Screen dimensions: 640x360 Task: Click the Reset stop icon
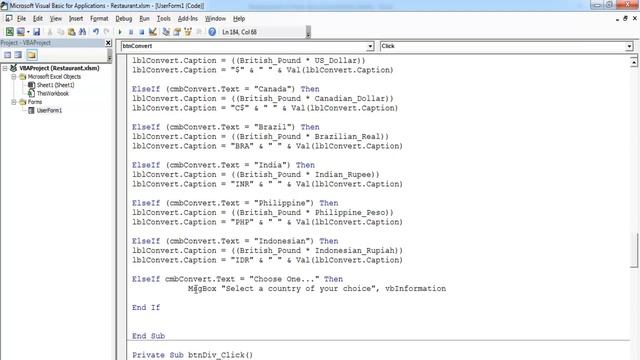point(142,32)
